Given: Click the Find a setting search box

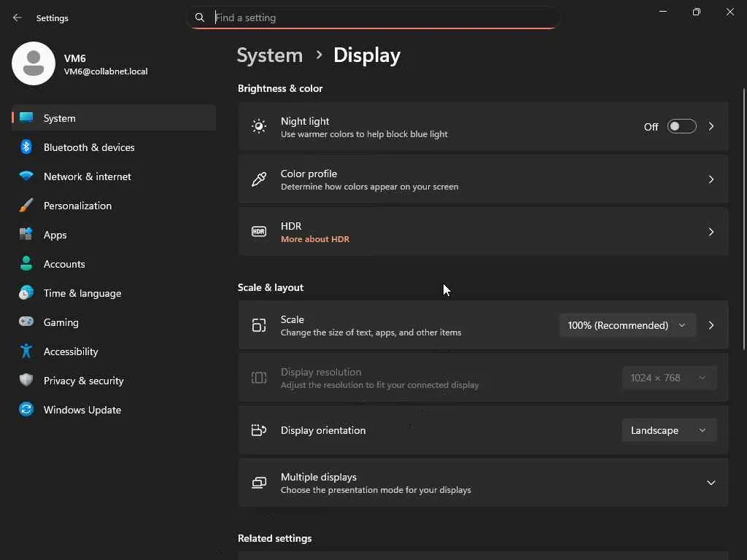Looking at the screenshot, I should (379, 17).
